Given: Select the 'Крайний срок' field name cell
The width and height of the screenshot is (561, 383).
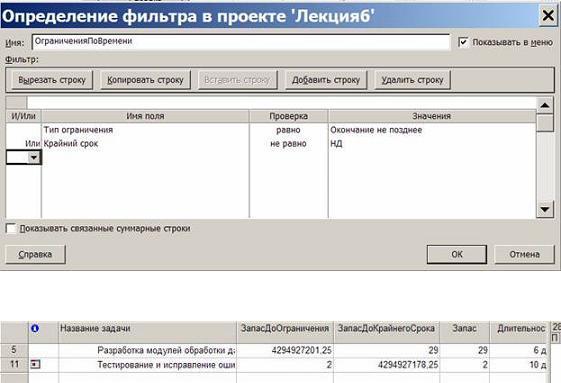Looking at the screenshot, I should [x=145, y=144].
